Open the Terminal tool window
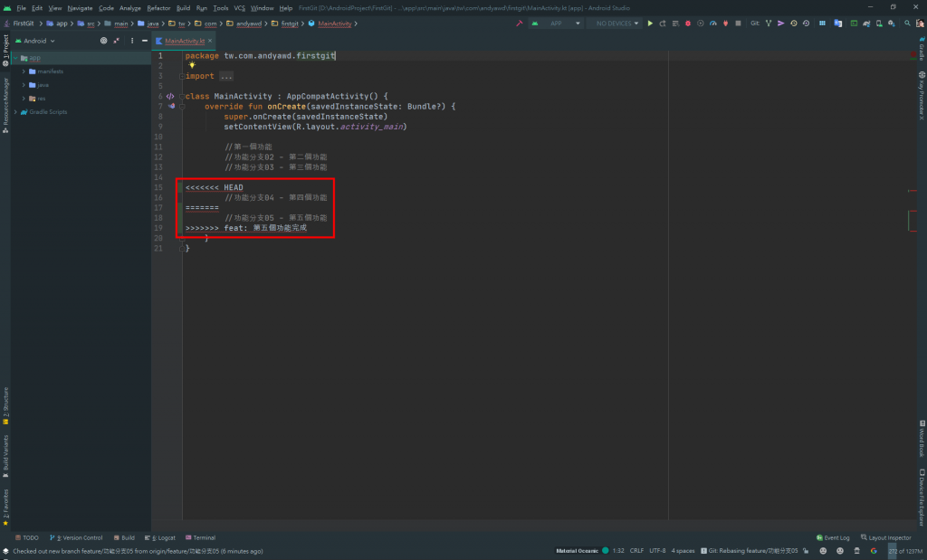This screenshot has height=560, width=927. point(200,537)
